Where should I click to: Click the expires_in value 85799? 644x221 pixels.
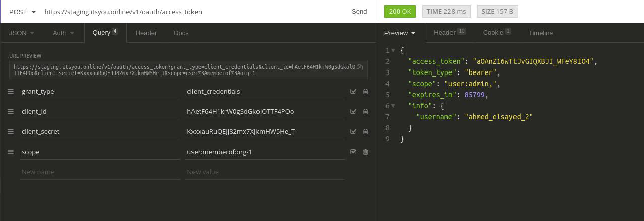[x=474, y=95]
